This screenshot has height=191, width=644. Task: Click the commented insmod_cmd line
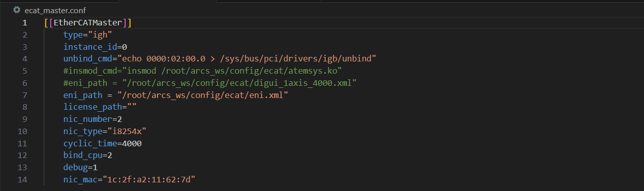pyautogui.click(x=202, y=71)
